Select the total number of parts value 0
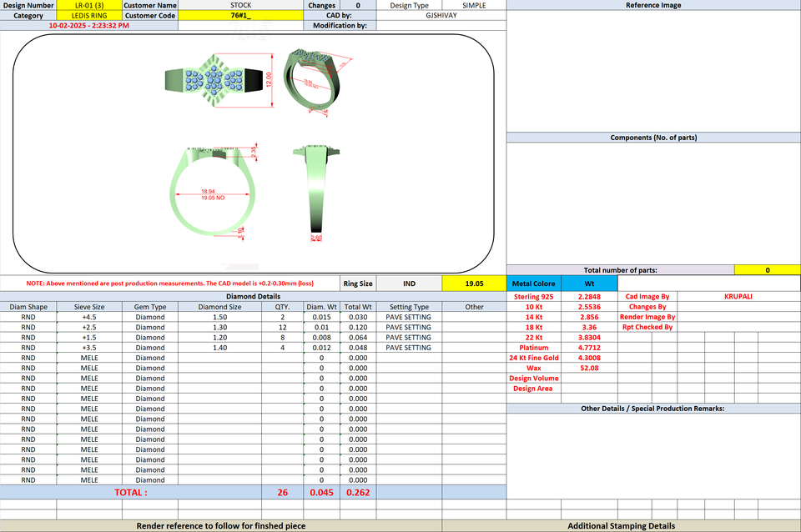This screenshot has height=532, width=801. click(x=768, y=270)
